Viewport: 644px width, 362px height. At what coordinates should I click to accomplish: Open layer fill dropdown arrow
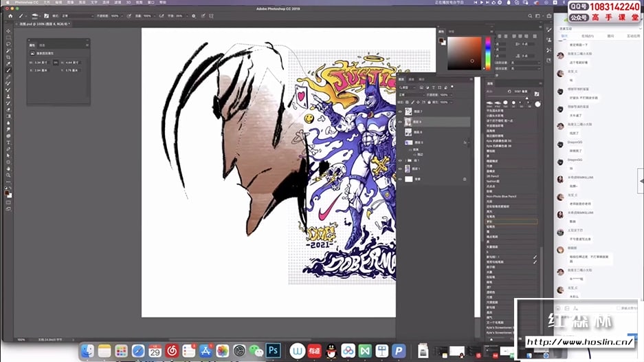point(452,102)
